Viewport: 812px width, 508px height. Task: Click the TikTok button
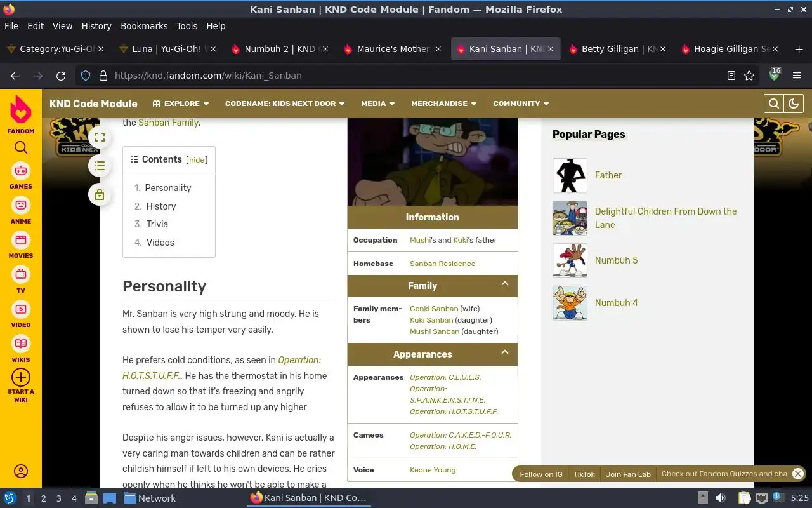[x=584, y=474]
